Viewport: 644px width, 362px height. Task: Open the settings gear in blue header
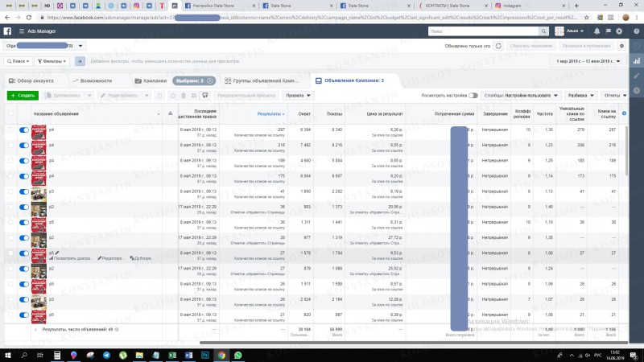[x=619, y=31]
